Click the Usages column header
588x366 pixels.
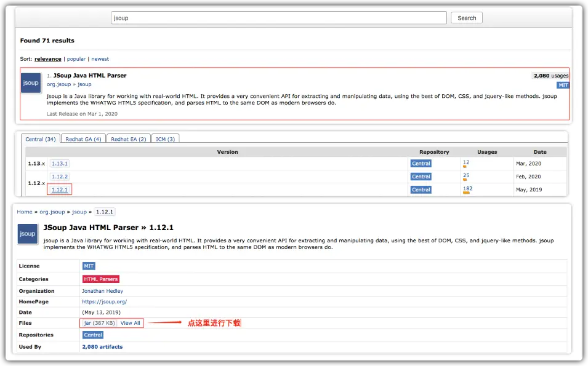(487, 152)
